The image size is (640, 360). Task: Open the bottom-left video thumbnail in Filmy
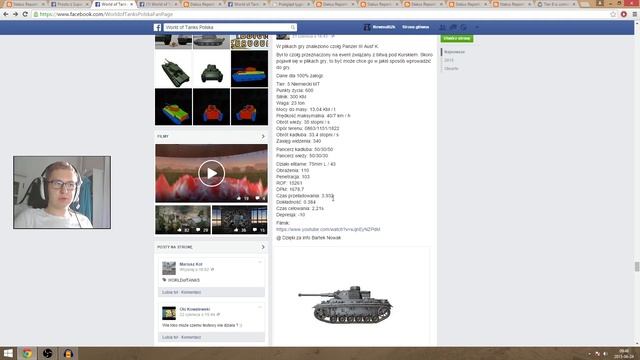[x=182, y=220]
